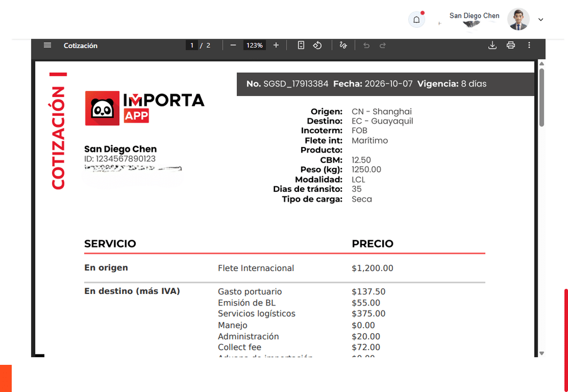Click the PRECIO column heading
568x392 pixels.
pyautogui.click(x=372, y=243)
